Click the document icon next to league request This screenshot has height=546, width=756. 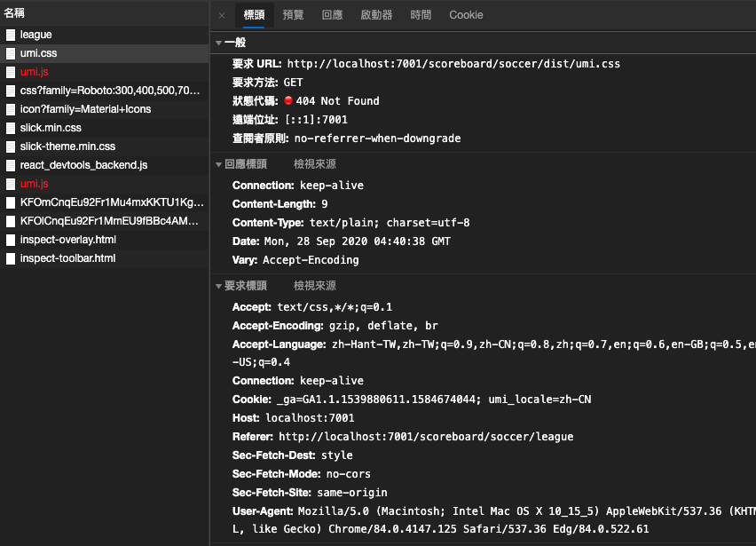(x=10, y=35)
